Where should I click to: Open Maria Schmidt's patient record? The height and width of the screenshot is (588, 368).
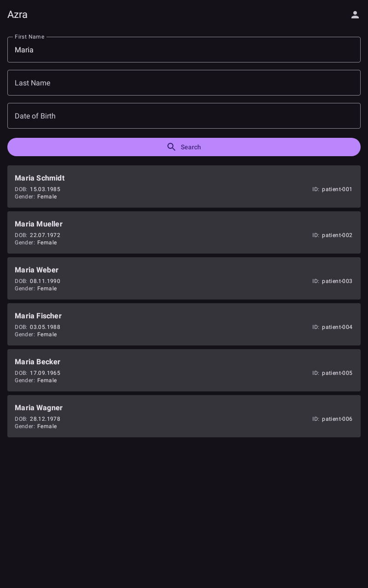coord(184,187)
